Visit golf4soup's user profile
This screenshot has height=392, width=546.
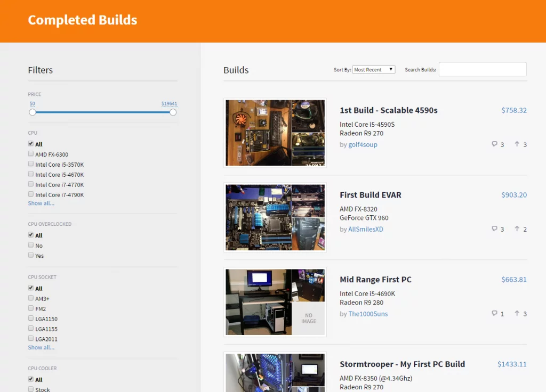[362, 145]
